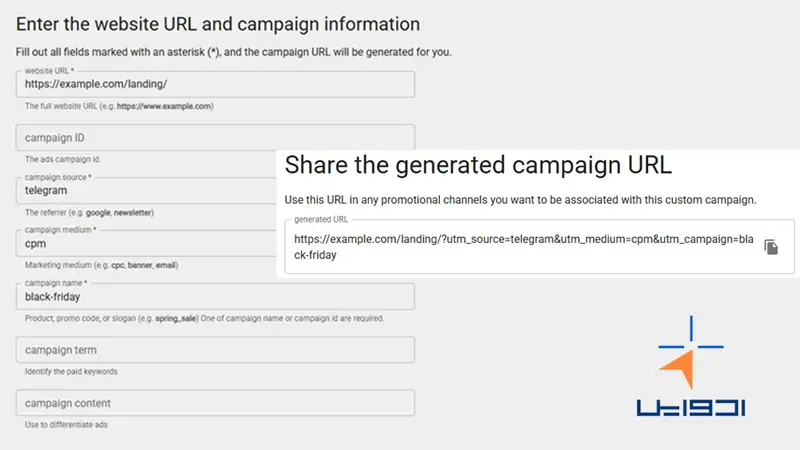Click the "Marketing medium" example hint
Screen dimensions: 800x450
[102, 265]
